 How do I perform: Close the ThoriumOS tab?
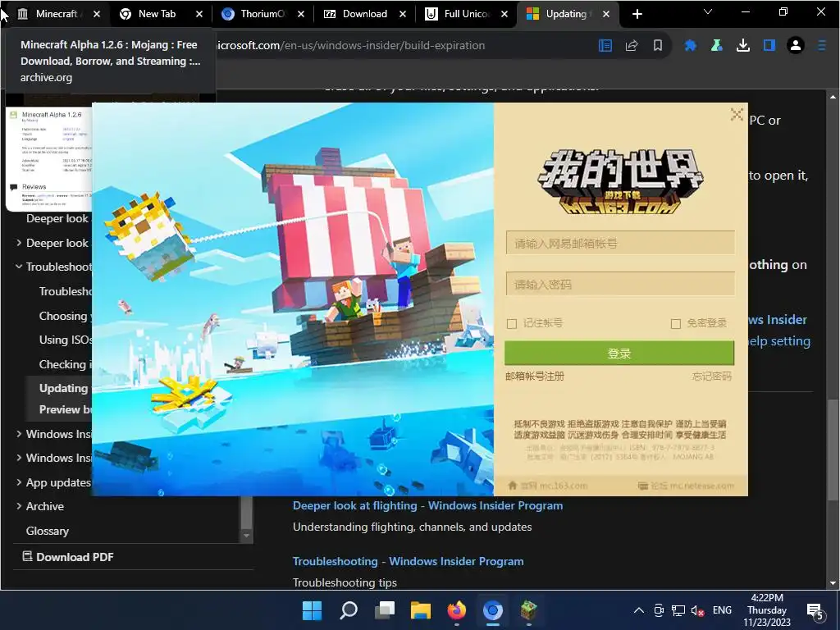301,14
